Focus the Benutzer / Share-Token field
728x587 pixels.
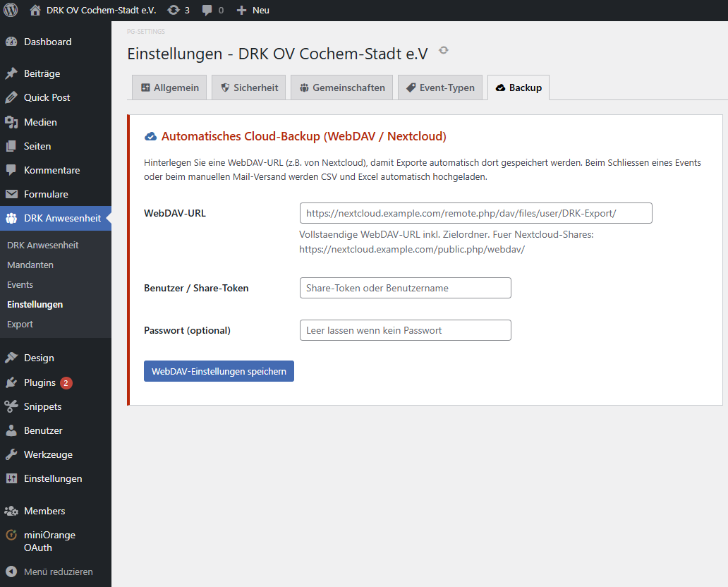[x=406, y=288]
